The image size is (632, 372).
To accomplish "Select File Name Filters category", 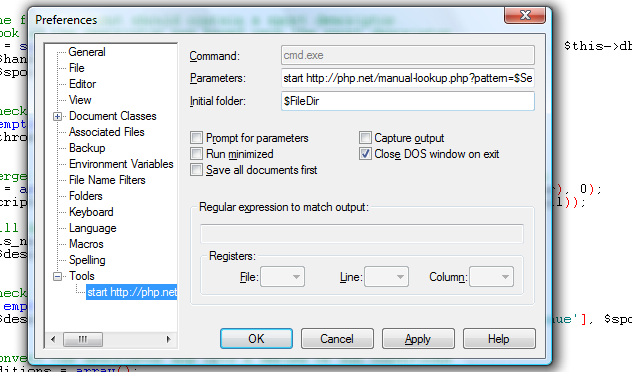I will pyautogui.click(x=107, y=180).
